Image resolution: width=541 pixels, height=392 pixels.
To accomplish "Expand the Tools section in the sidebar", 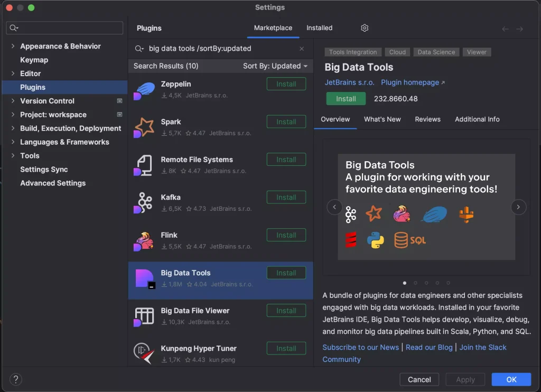I will [12, 155].
